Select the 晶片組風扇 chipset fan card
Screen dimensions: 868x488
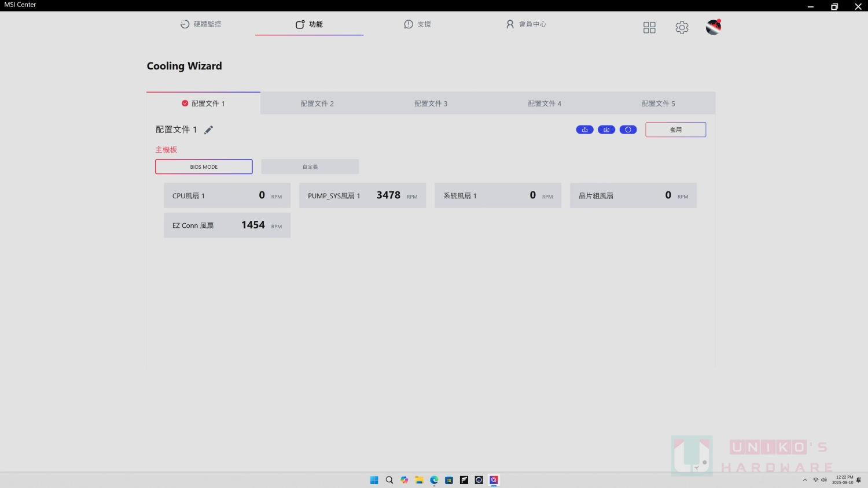pyautogui.click(x=633, y=195)
